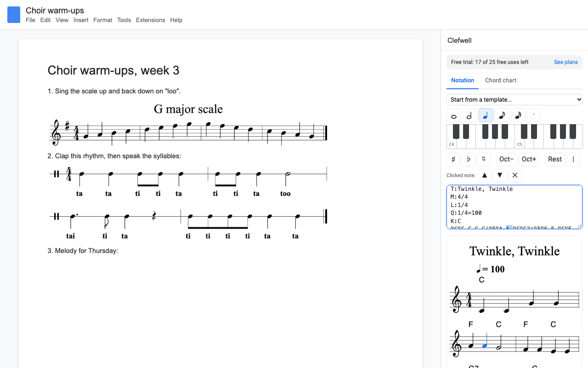Screen dimensions: 588x368
Task: Add a flat accidental
Action: 469,159
